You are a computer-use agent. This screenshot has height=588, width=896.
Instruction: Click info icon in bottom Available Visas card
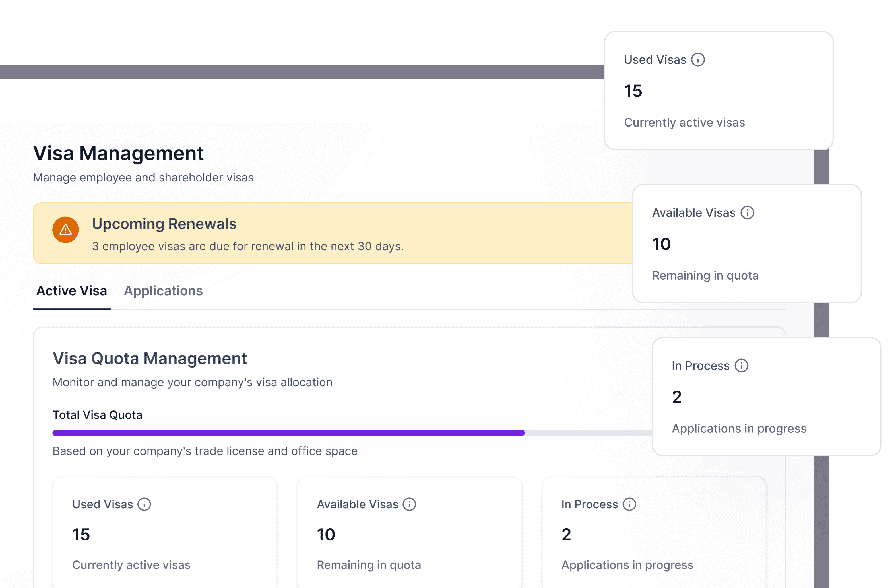pyautogui.click(x=409, y=504)
